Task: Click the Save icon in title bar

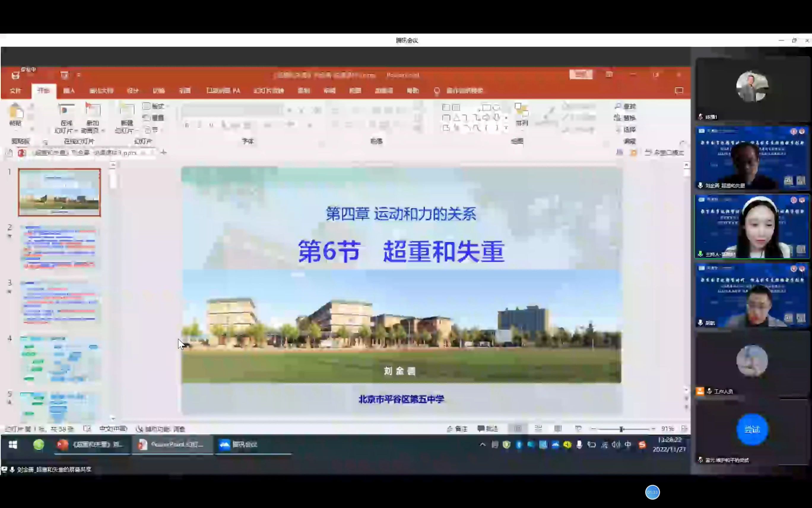Action: [x=15, y=75]
